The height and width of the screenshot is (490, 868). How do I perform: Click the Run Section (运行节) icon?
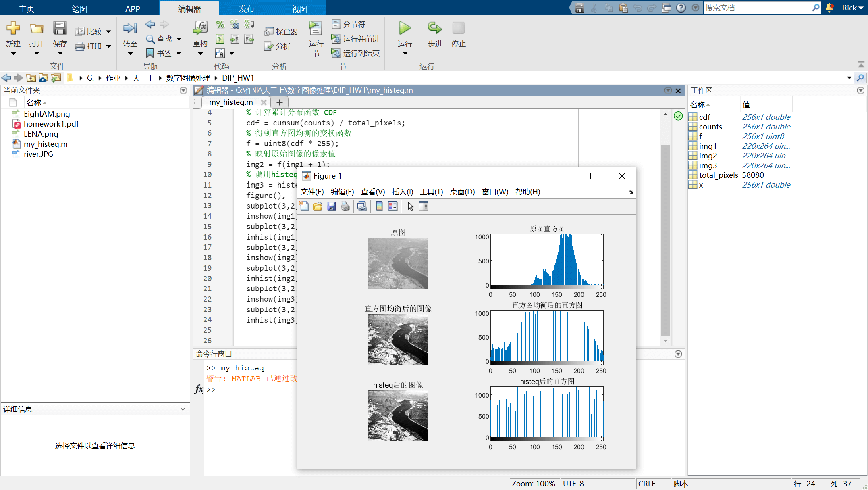[316, 28]
